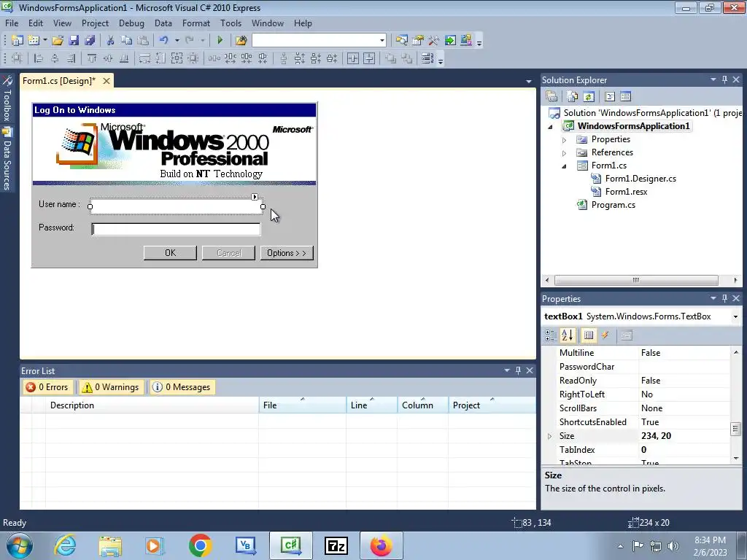Click the New Project toolbar icon
The image size is (747, 560).
(x=18, y=41)
